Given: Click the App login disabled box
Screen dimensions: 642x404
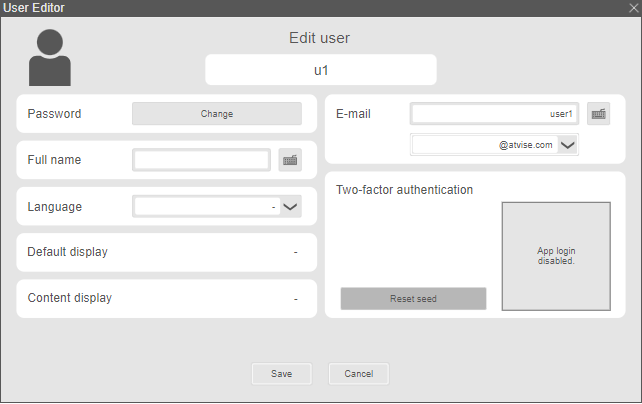Looking at the screenshot, I should (556, 256).
